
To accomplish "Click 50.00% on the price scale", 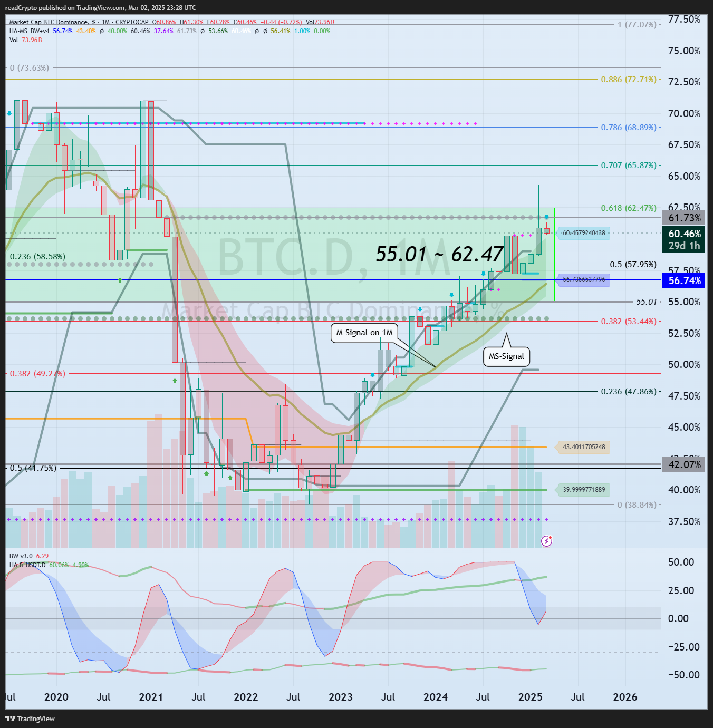I will [x=685, y=364].
